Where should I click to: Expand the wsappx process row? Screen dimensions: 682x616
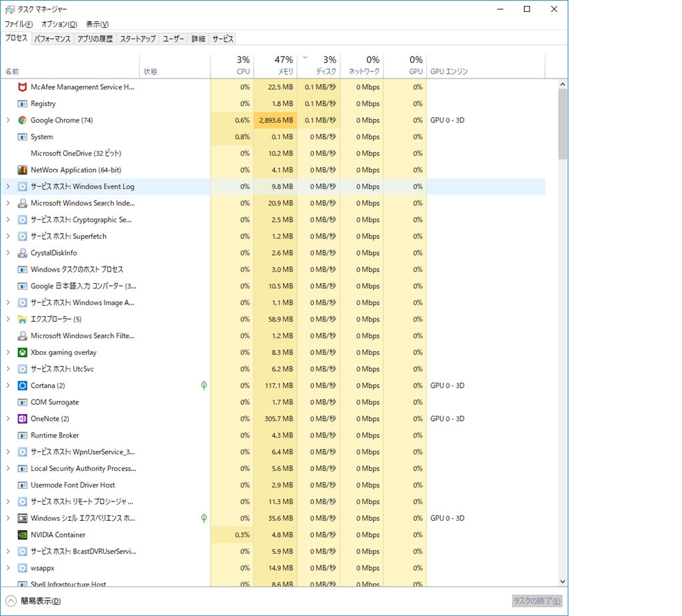coord(8,567)
